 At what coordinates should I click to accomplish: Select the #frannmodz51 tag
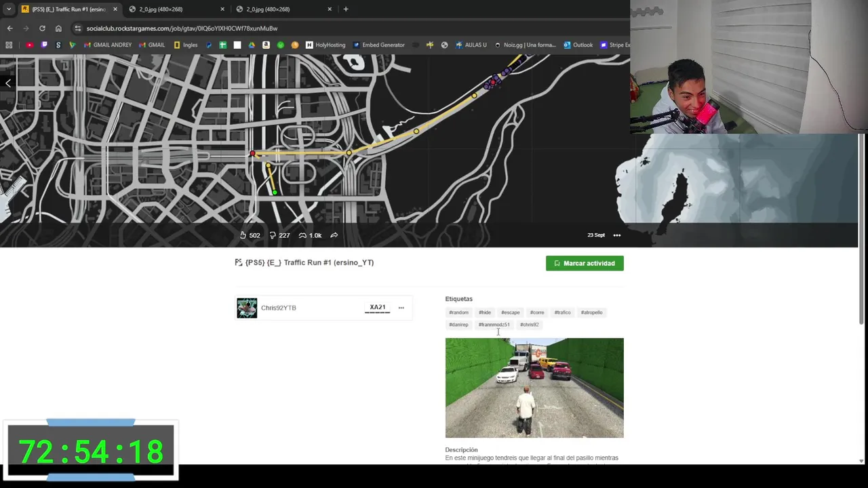coord(494,325)
